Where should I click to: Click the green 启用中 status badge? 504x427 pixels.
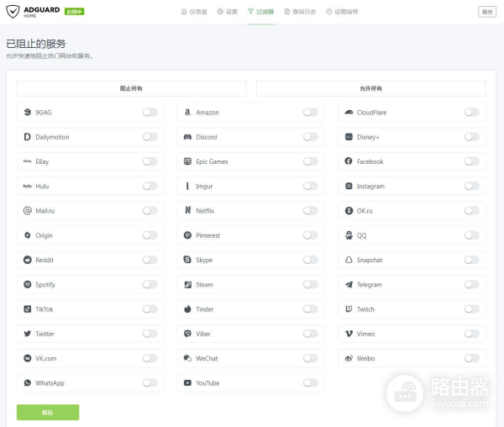(x=74, y=12)
